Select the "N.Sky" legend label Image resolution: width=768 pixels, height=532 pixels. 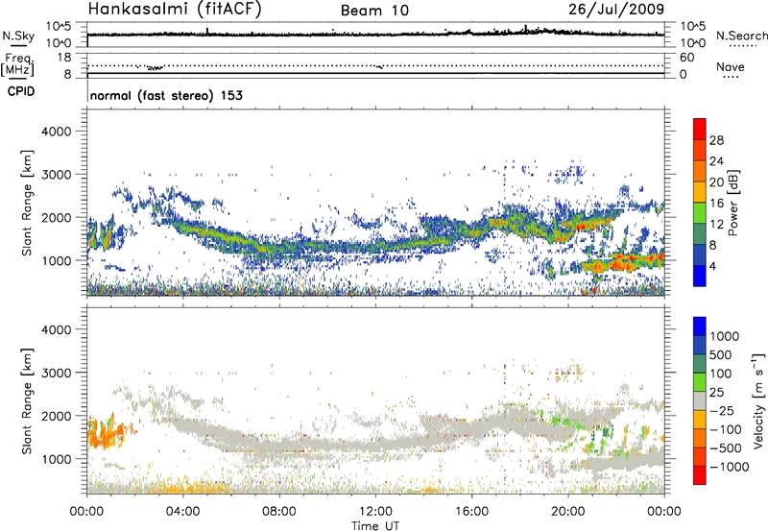[x=18, y=36]
